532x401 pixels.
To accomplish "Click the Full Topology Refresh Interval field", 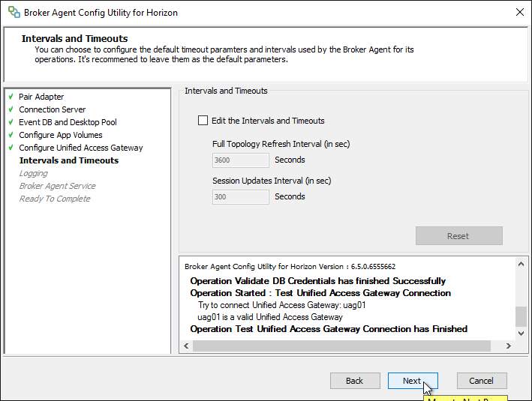I will click(x=241, y=160).
